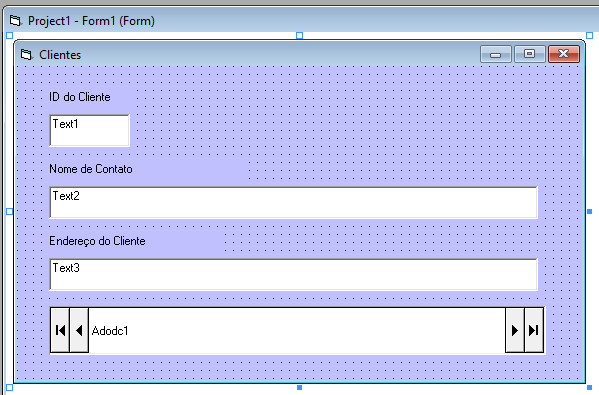Viewport: 599px width, 395px height.
Task: Minimize the Clientes form
Action: pyautogui.click(x=495, y=54)
